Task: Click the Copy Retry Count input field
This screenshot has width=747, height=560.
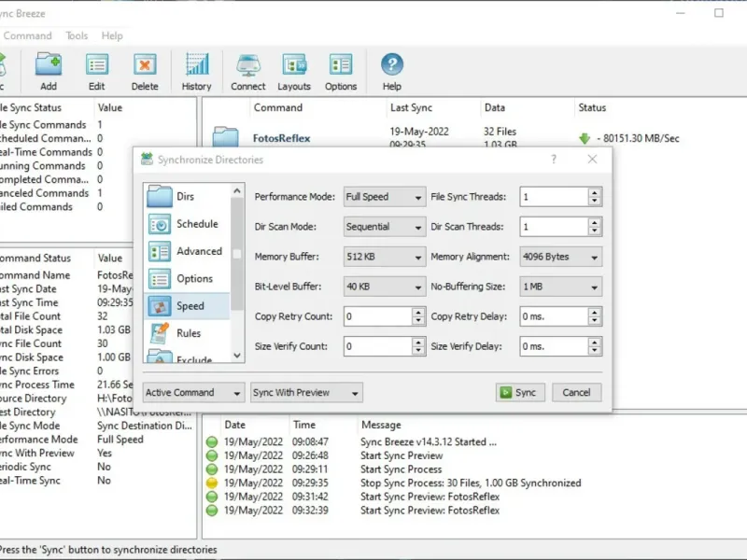Action: [x=377, y=316]
